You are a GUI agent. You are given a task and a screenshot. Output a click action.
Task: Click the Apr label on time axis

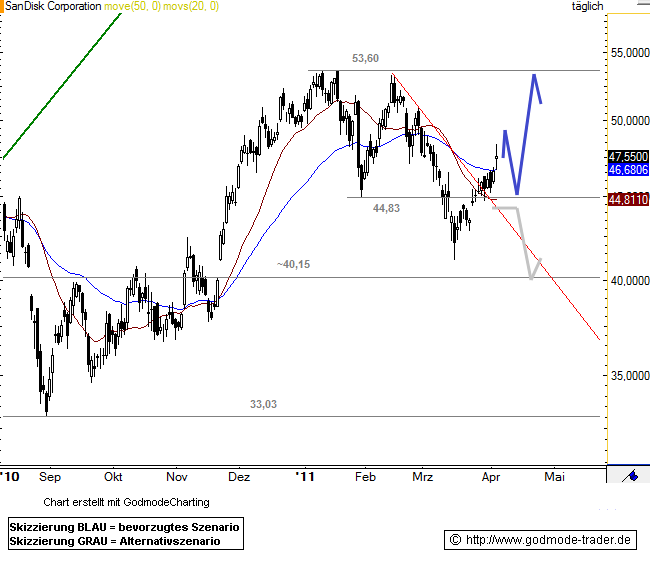[491, 477]
